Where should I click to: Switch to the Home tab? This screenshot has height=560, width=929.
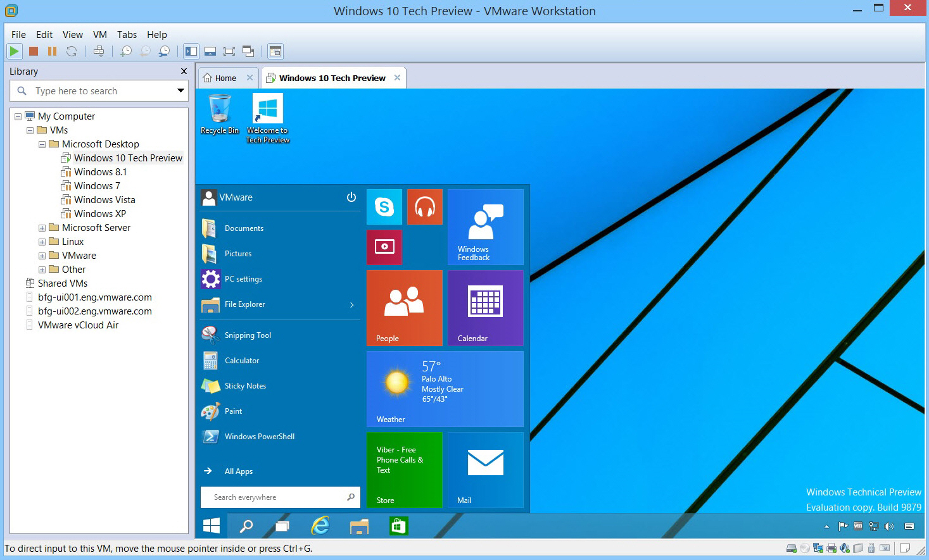pos(225,77)
